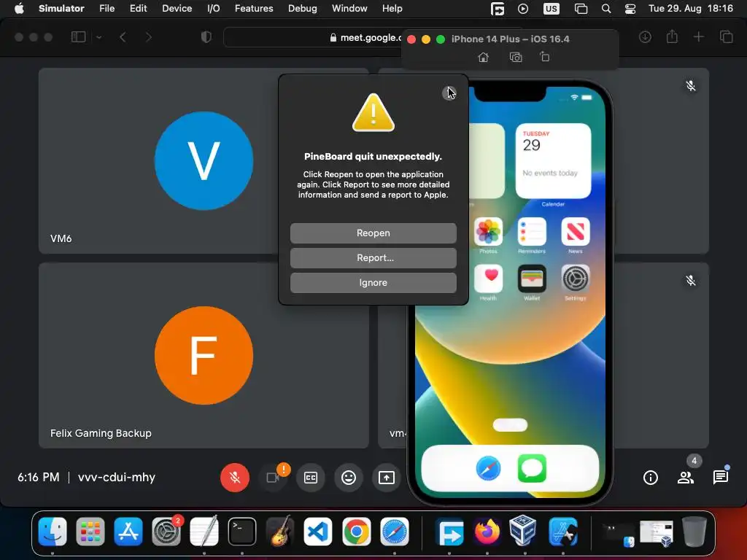Unmute microphone in Google Meet
The width and height of the screenshot is (747, 560).
(x=234, y=477)
